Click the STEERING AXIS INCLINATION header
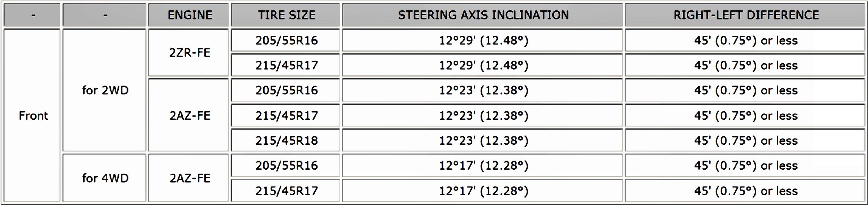The width and height of the screenshot is (868, 205). pos(483,15)
